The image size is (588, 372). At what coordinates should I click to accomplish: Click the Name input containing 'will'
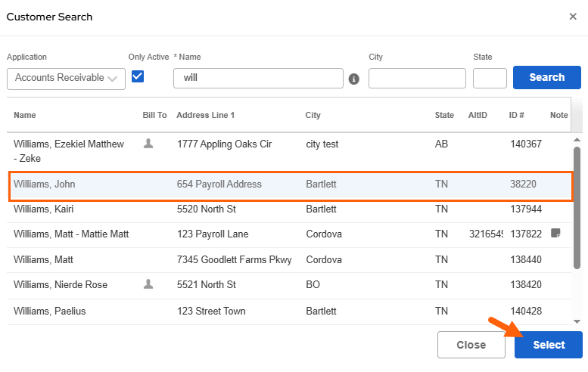pyautogui.click(x=258, y=78)
